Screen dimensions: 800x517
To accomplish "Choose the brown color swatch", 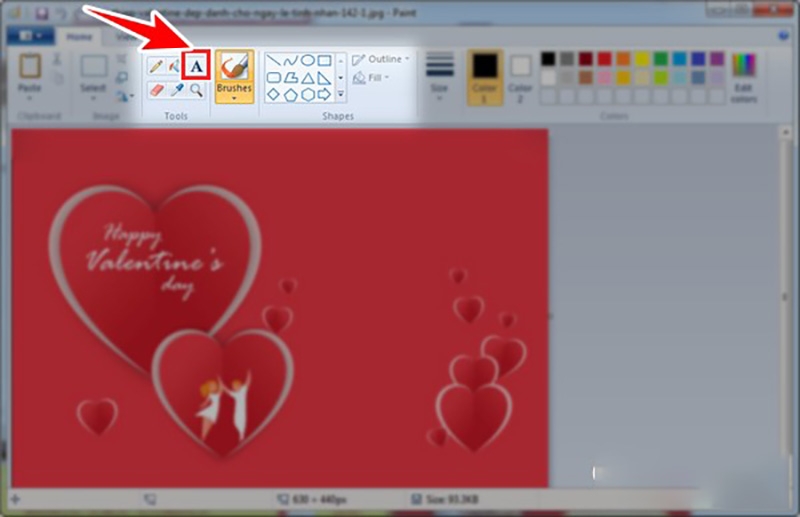I will coord(586,78).
